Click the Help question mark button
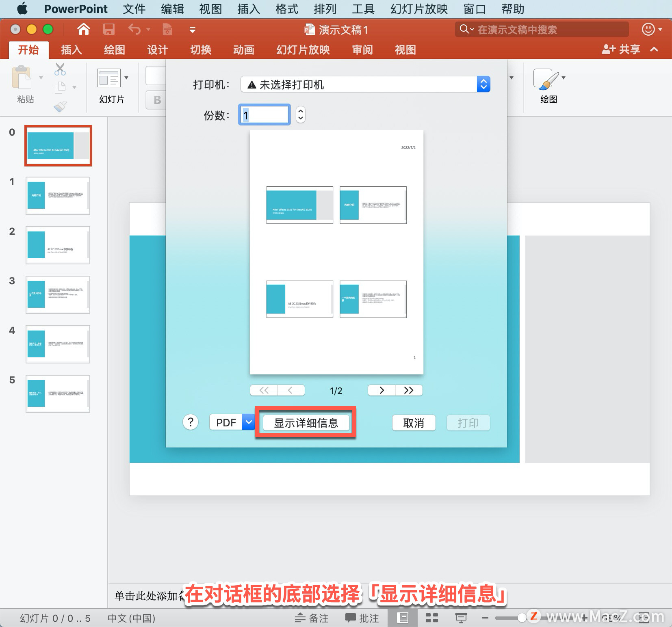 191,422
